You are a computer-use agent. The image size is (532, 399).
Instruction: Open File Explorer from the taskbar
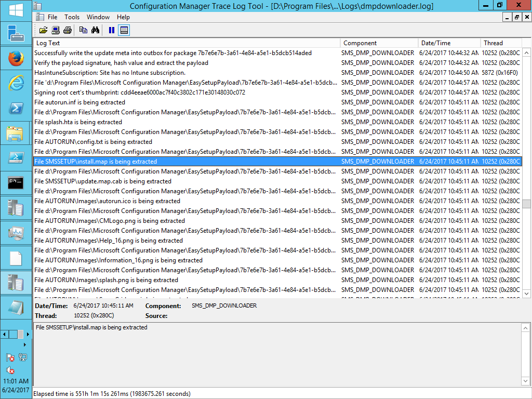[x=16, y=133]
